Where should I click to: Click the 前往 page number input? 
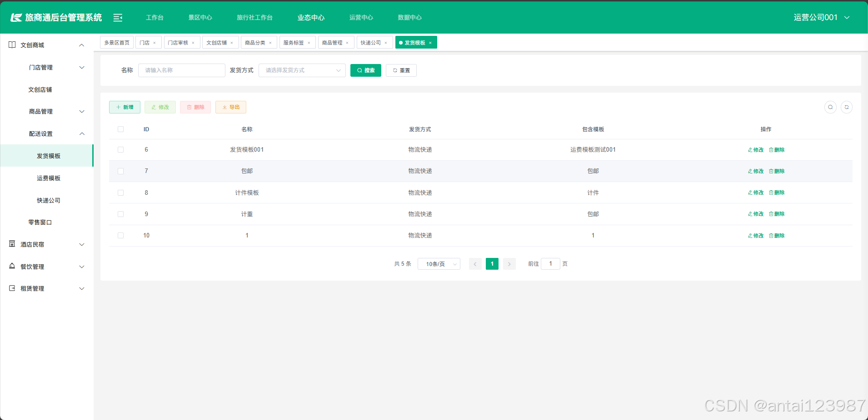coord(550,264)
